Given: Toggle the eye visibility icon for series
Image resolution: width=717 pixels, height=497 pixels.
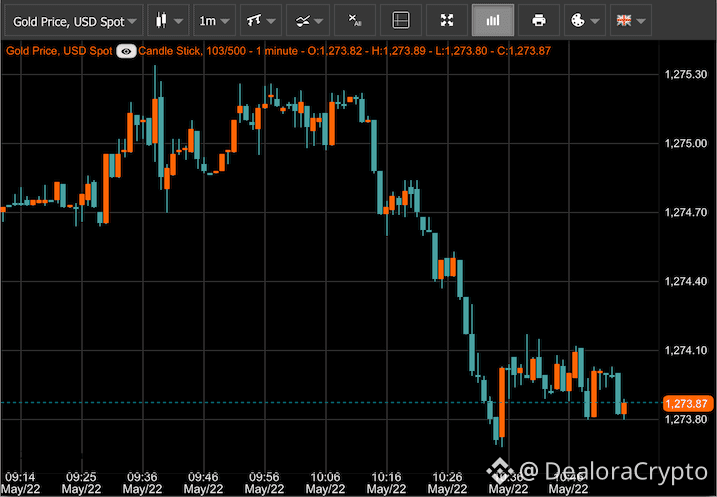Looking at the screenshot, I should point(126,51).
